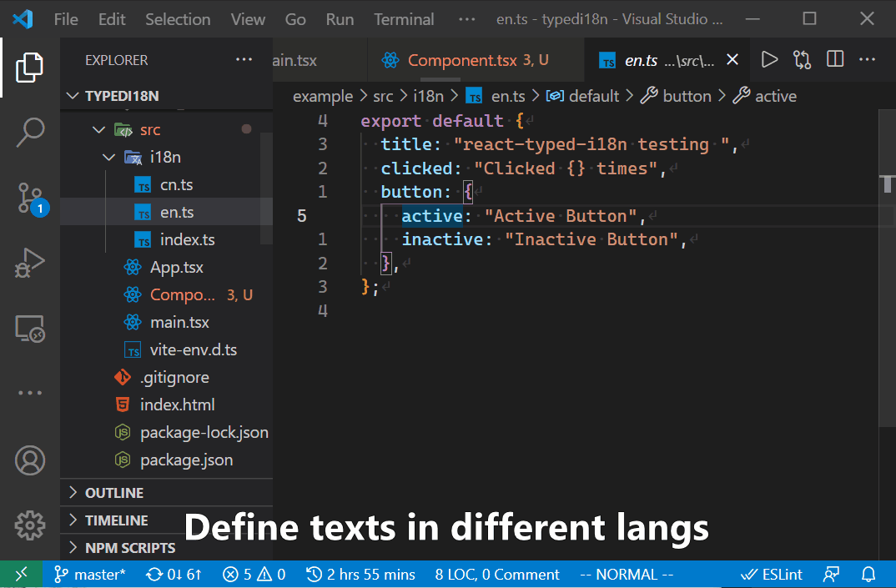The image size is (896, 588).
Task: Open the Search view in activity bar
Action: pos(30,131)
